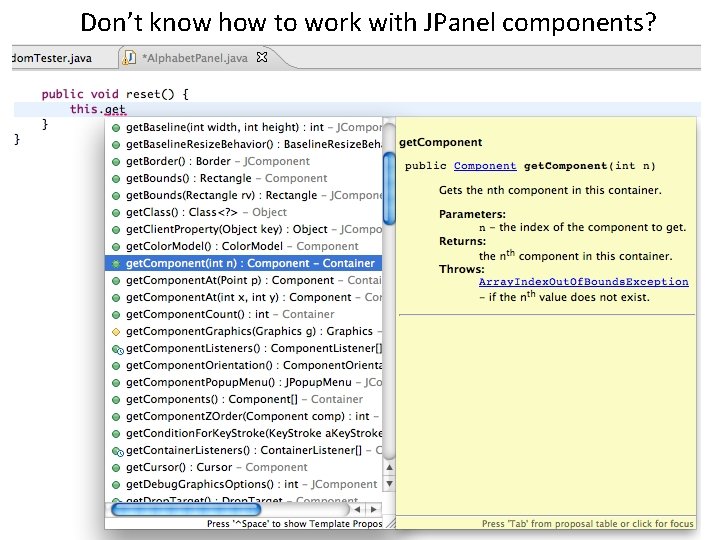Viewport: 720px width, 540px height.
Task: Open the ArrayIndexOutOfBoundsException link
Action: (x=584, y=281)
